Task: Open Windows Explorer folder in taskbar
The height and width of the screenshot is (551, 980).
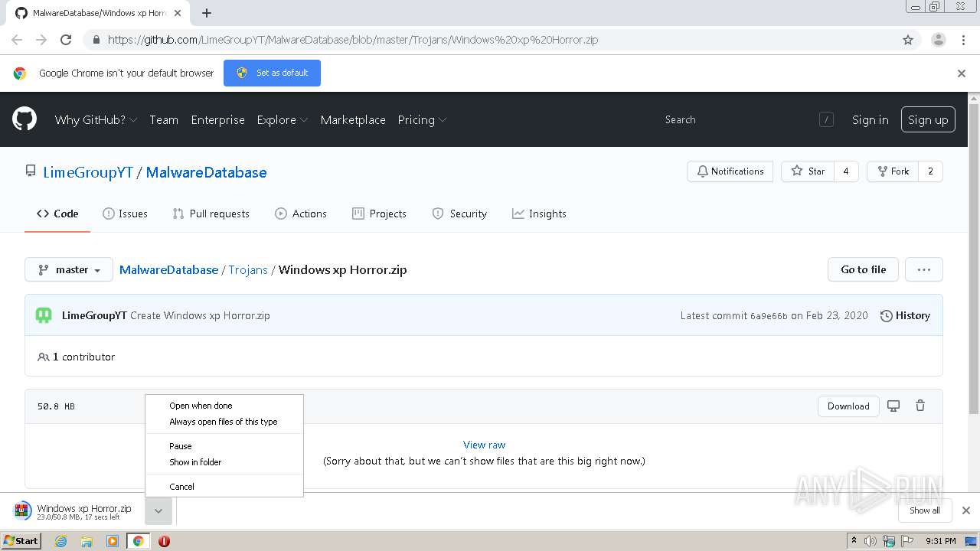Action: click(x=87, y=541)
